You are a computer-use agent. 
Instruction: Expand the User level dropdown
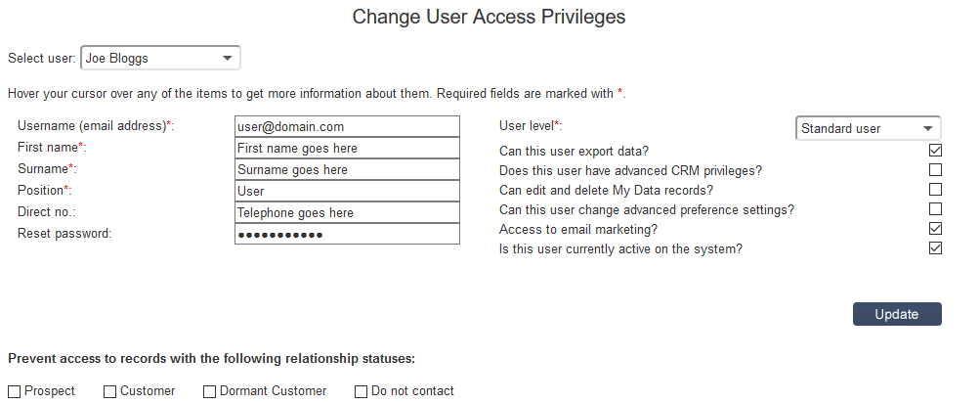pyautogui.click(x=868, y=128)
